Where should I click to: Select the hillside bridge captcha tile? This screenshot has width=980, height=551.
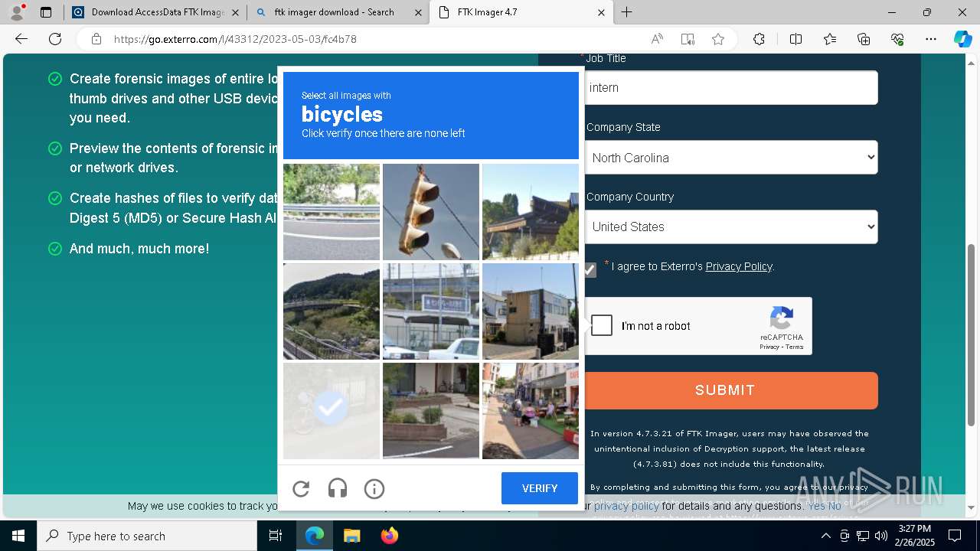point(332,311)
